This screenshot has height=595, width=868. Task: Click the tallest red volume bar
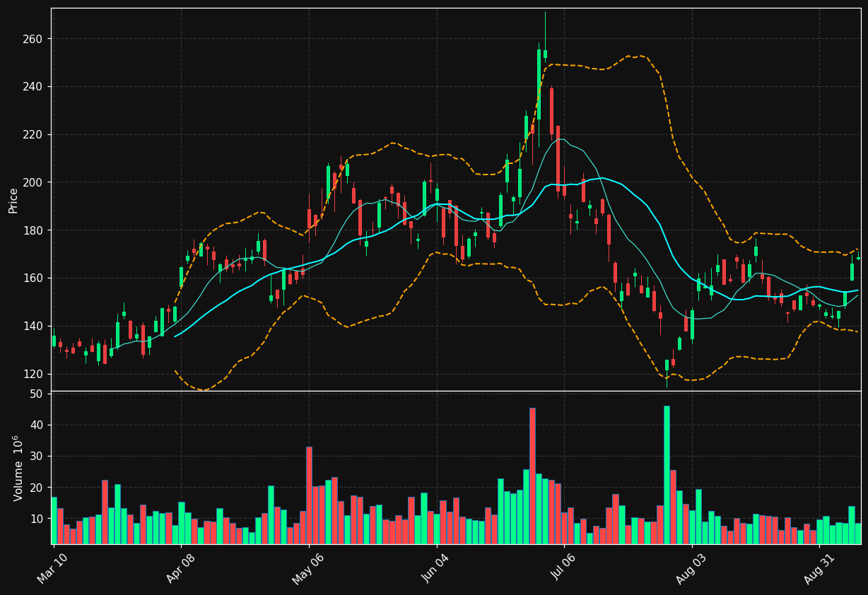point(532,476)
